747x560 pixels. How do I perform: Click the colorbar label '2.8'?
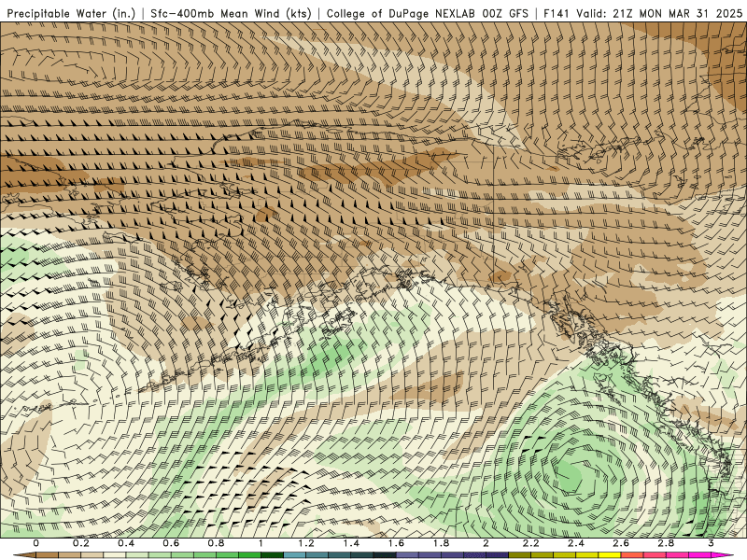tap(666, 543)
